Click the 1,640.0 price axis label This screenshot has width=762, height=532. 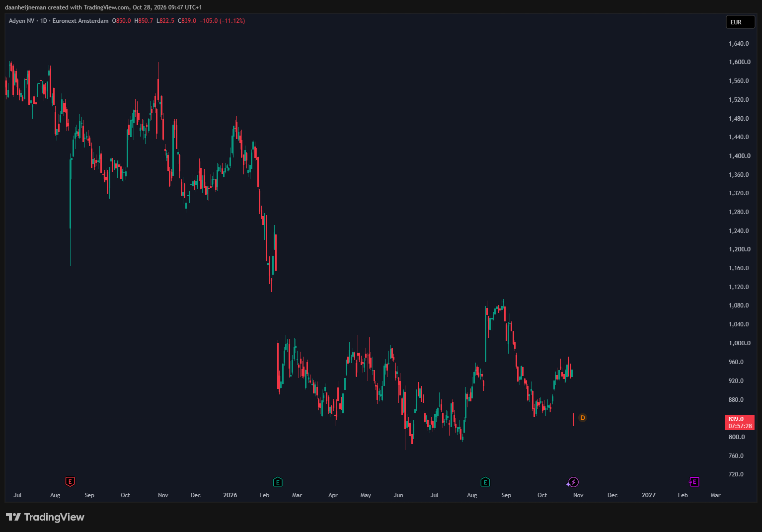(x=739, y=44)
